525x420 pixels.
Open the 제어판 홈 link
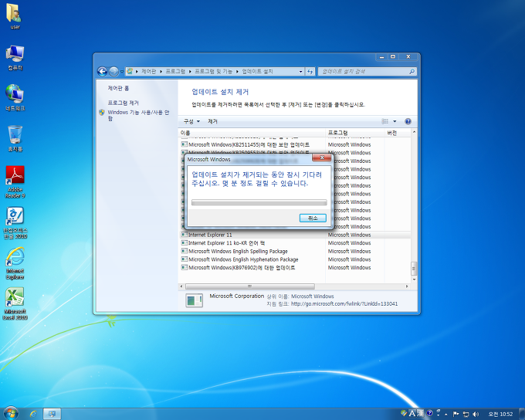point(118,88)
